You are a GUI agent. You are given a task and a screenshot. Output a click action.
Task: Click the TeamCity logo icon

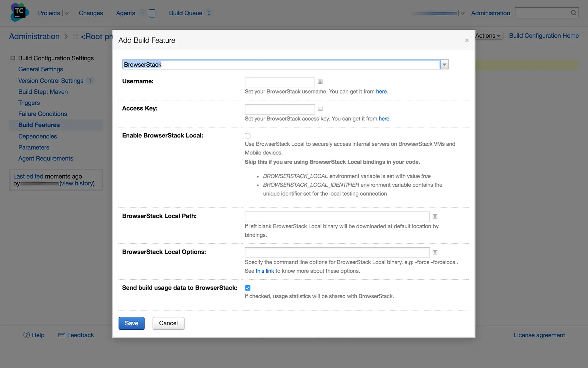[19, 12]
